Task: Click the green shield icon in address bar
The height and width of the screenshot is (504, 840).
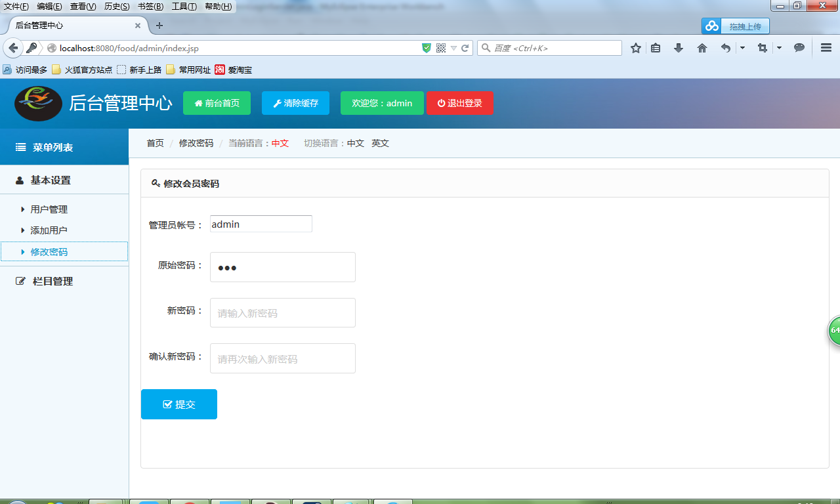Action: [x=427, y=48]
